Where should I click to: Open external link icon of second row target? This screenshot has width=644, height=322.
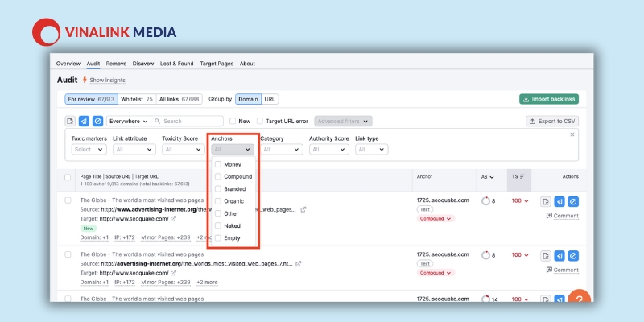173,273
